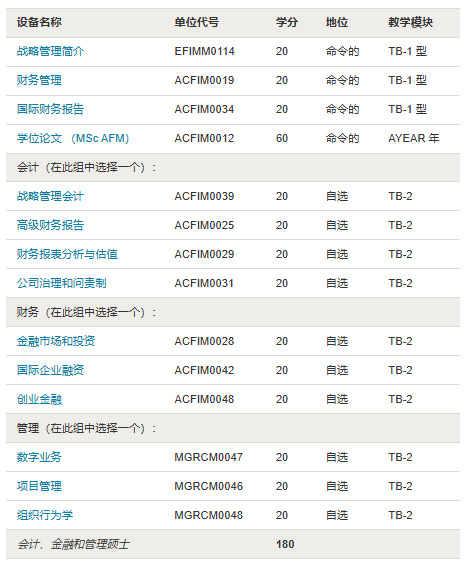The image size is (470, 566).
Task: Click the 教学模块 column header
Action: [410, 22]
